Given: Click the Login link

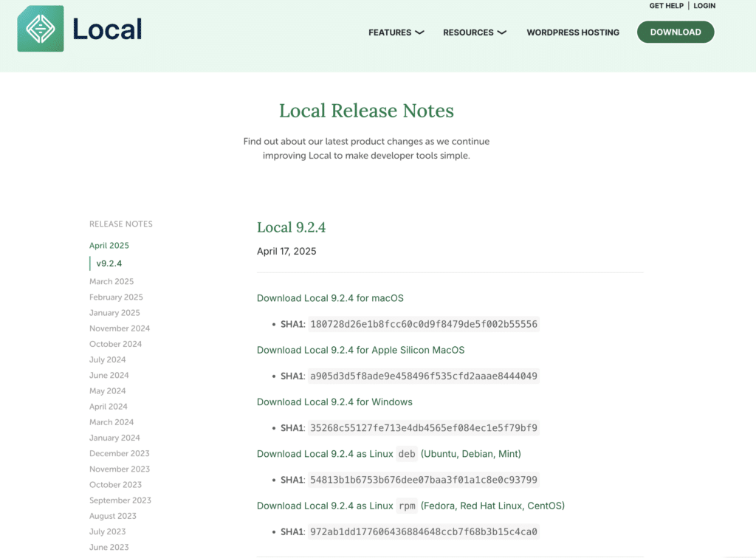Looking at the screenshot, I should click(x=704, y=6).
